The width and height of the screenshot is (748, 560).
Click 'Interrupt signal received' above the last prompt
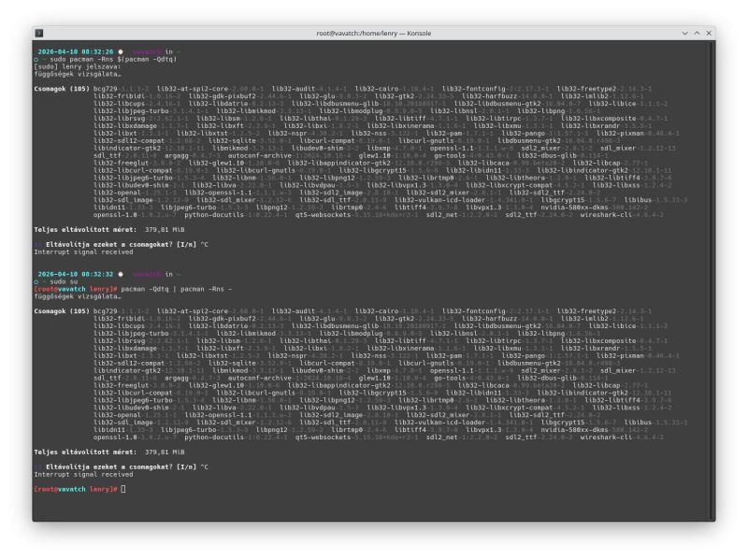83,474
